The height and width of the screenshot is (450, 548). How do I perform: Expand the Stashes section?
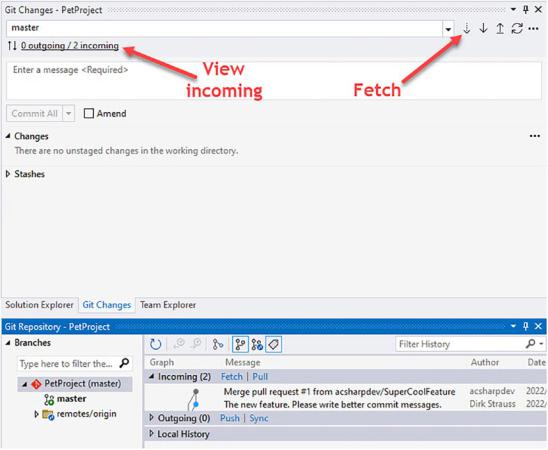click(8, 174)
